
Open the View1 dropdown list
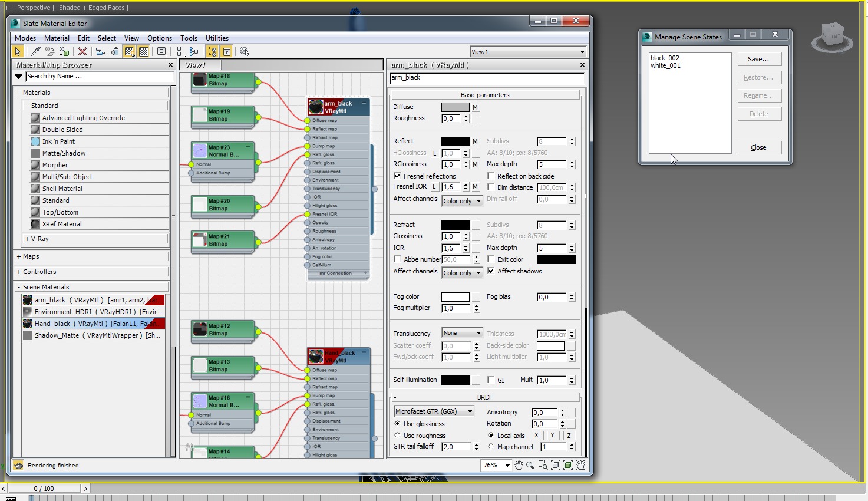(528, 52)
